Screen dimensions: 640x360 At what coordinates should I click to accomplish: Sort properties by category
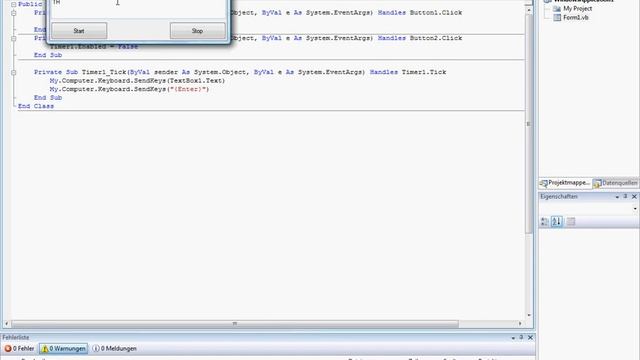pyautogui.click(x=544, y=222)
